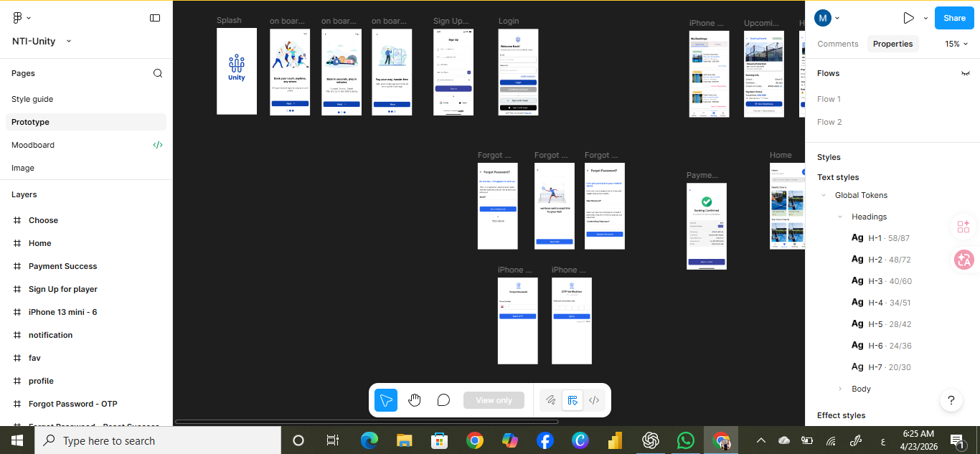Image resolution: width=980 pixels, height=454 pixels.
Task: Open the Moodboard page
Action: pyautogui.click(x=33, y=145)
